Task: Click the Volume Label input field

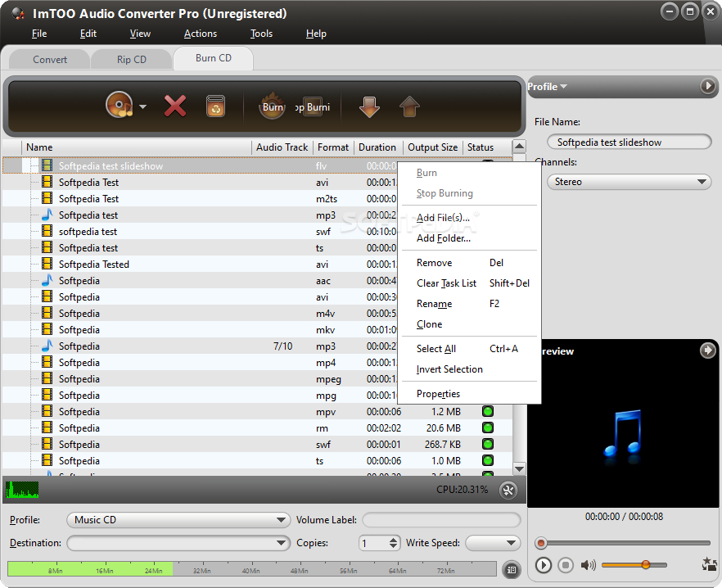Action: [x=441, y=520]
